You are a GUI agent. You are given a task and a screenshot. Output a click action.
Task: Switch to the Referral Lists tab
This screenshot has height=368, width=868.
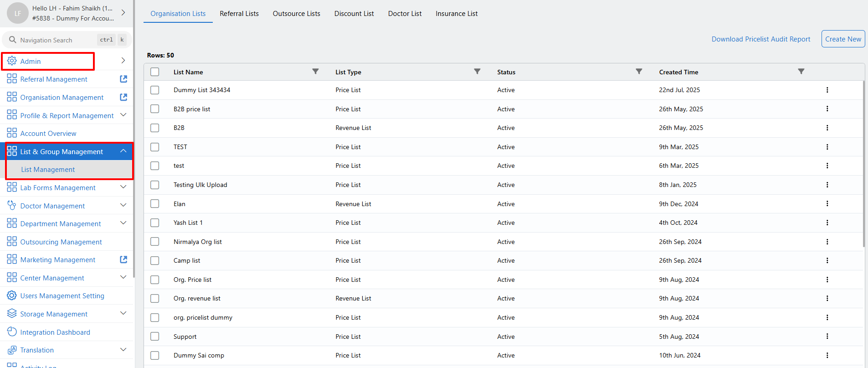[x=239, y=14]
